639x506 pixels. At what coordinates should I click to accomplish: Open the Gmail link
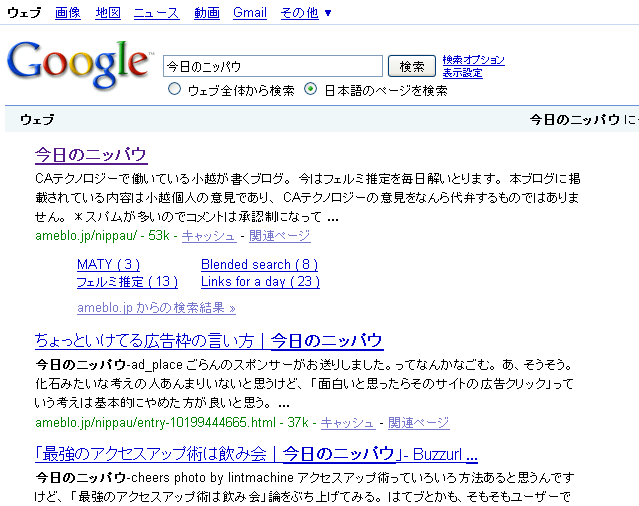(249, 13)
